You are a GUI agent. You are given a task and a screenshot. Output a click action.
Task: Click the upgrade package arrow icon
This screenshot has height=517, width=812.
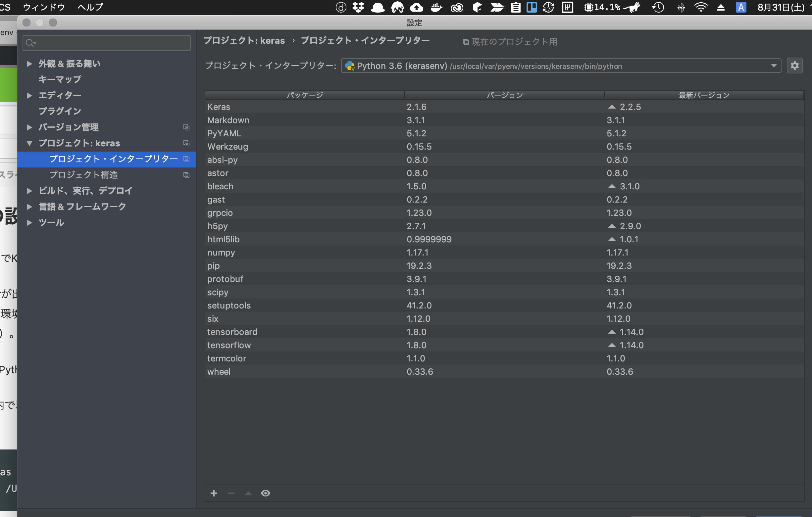(x=248, y=493)
